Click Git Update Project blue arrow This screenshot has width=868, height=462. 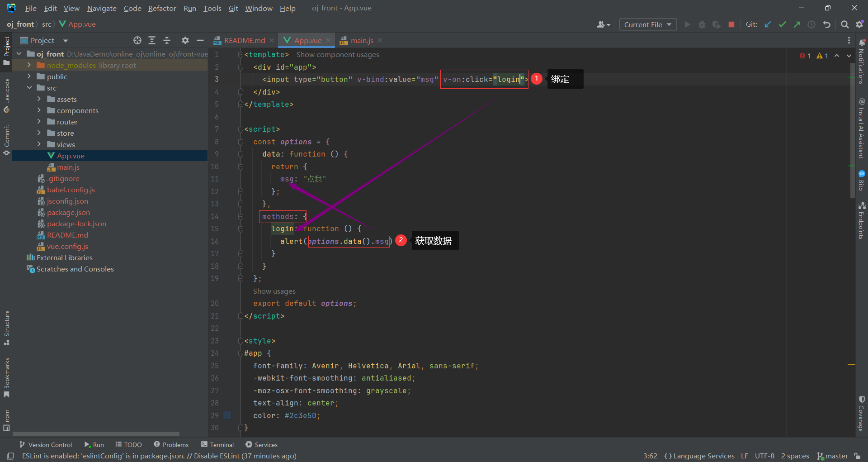click(768, 24)
